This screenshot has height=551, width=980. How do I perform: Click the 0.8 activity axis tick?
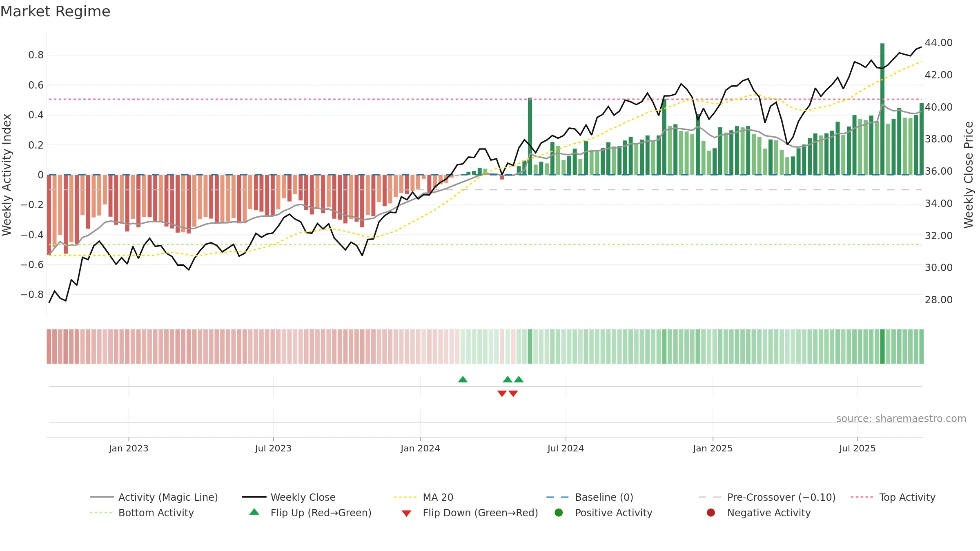(36, 55)
